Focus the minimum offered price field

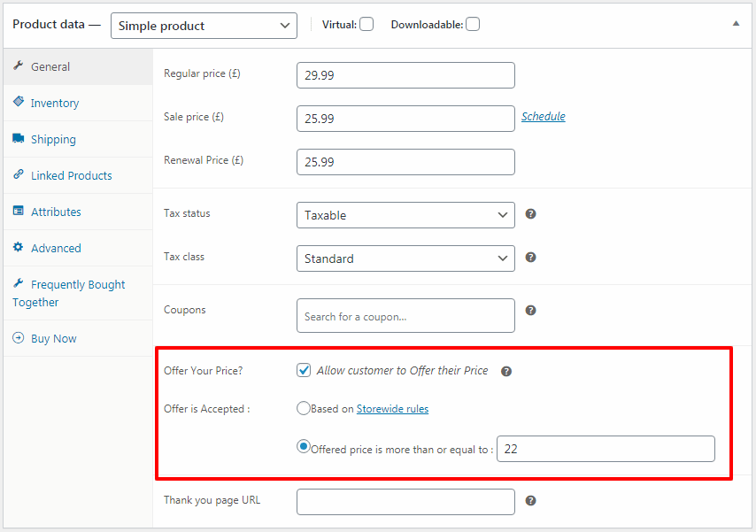click(x=606, y=449)
